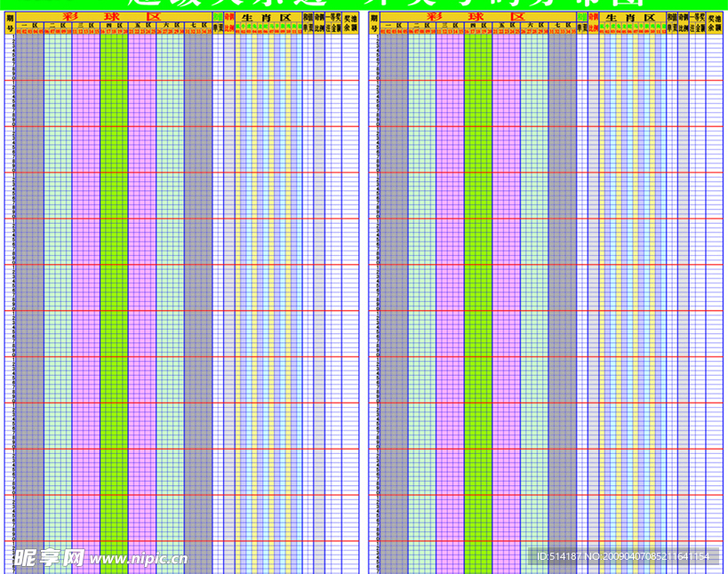The image size is (728, 574).
Task: Click 奖池余额 header in left chart
Action: [x=351, y=23]
